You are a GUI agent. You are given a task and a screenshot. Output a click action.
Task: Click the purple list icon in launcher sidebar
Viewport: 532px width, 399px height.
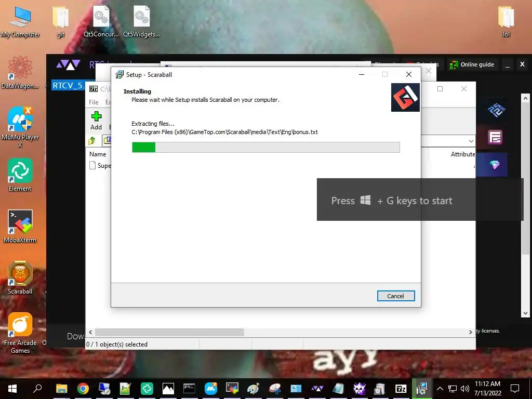coord(495,137)
